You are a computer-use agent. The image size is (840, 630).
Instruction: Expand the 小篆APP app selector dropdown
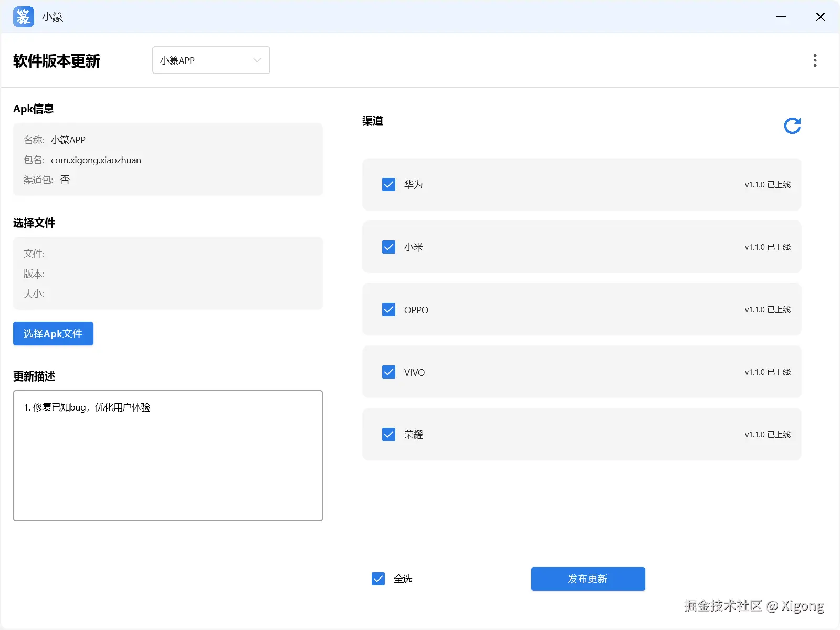[x=211, y=60]
